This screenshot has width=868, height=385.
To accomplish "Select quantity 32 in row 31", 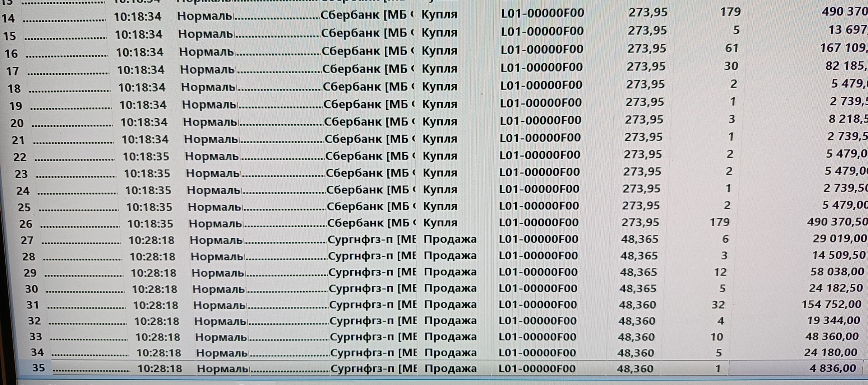I will (718, 305).
